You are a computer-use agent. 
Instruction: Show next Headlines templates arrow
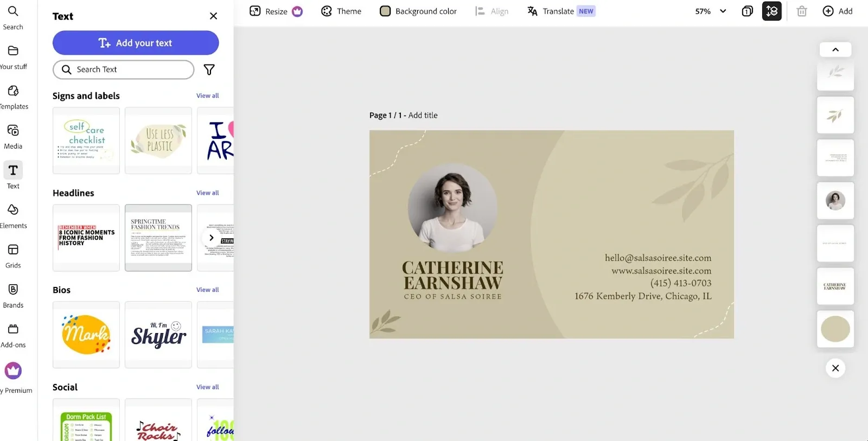click(x=211, y=238)
